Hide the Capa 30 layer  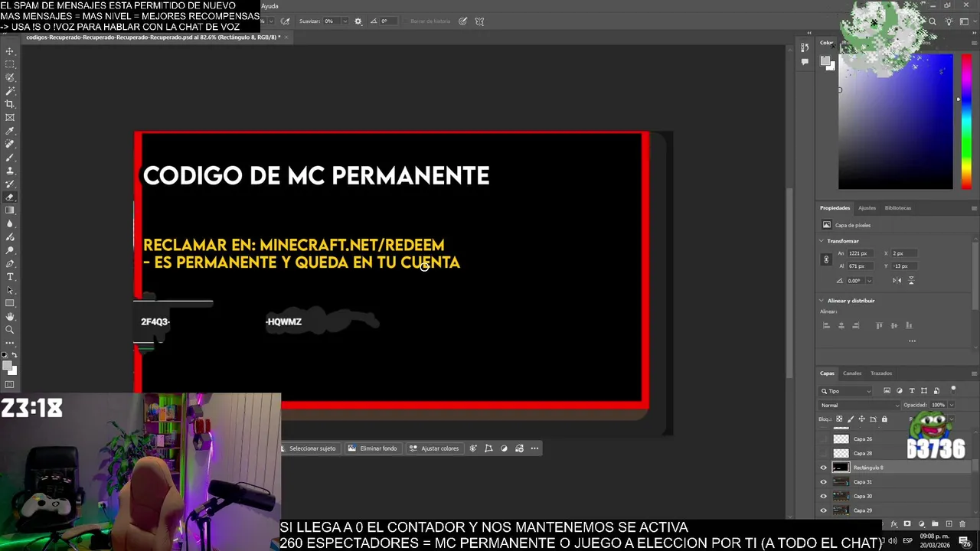(824, 496)
